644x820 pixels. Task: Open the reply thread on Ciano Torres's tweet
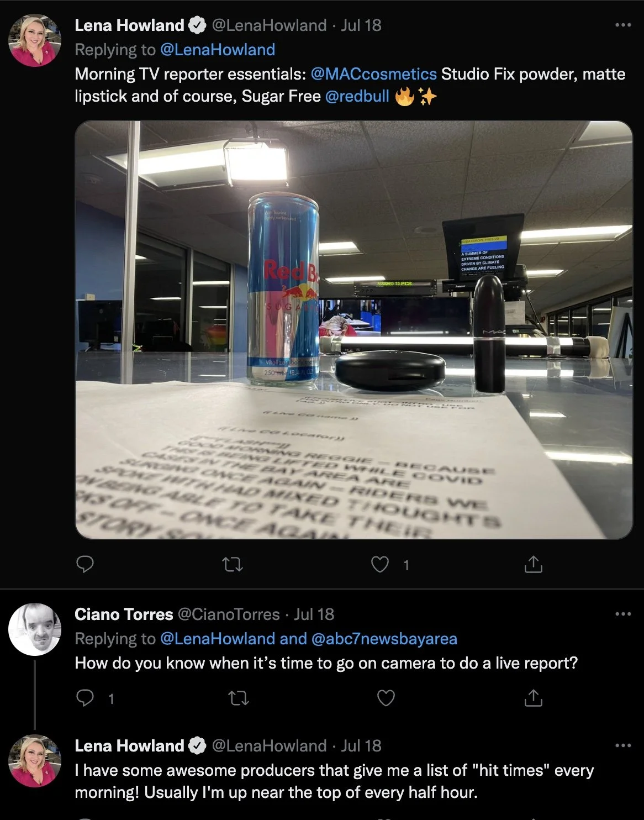(x=85, y=698)
